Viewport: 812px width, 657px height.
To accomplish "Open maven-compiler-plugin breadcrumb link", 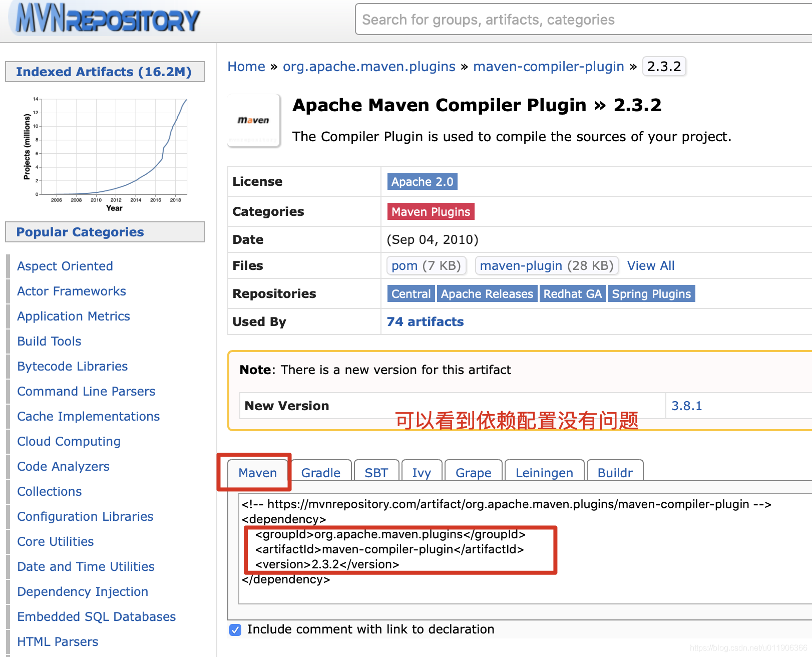I will point(549,67).
